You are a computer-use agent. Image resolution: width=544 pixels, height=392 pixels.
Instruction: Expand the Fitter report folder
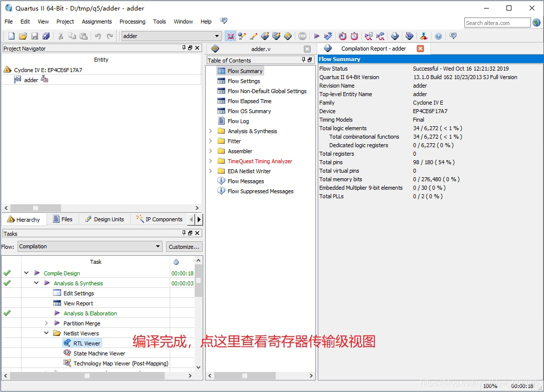point(211,141)
